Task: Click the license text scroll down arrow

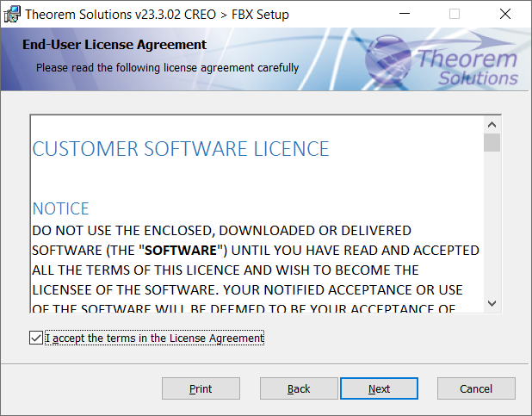Action: 492,303
